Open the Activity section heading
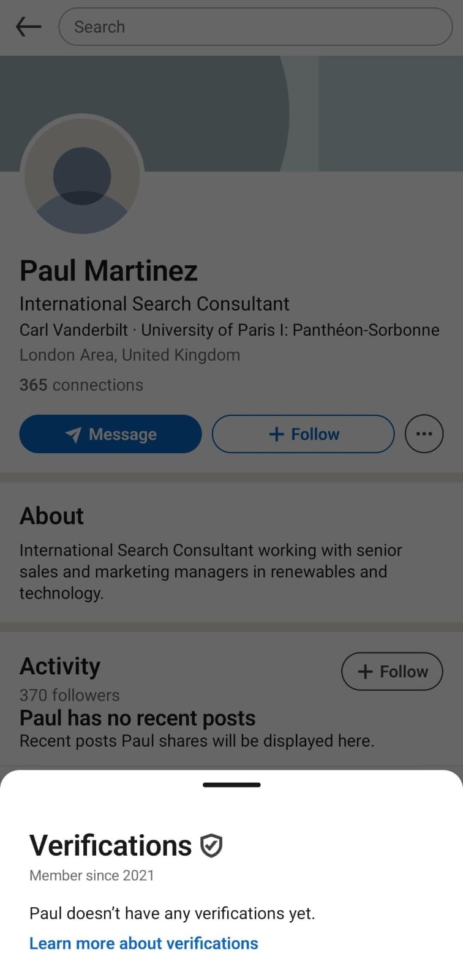This screenshot has height=980, width=463. point(60,666)
